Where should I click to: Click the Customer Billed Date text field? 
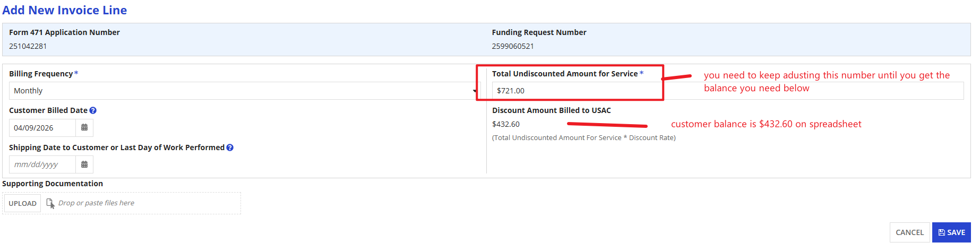[x=42, y=128]
